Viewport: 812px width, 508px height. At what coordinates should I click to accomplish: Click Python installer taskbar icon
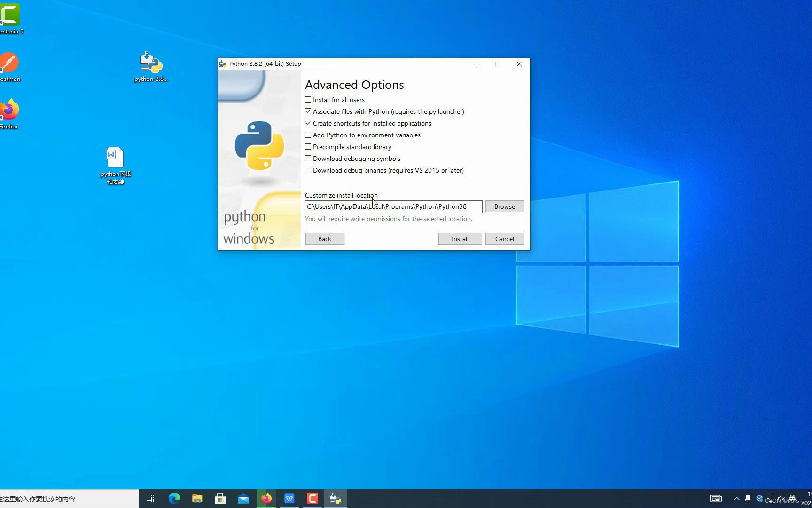[x=336, y=499]
